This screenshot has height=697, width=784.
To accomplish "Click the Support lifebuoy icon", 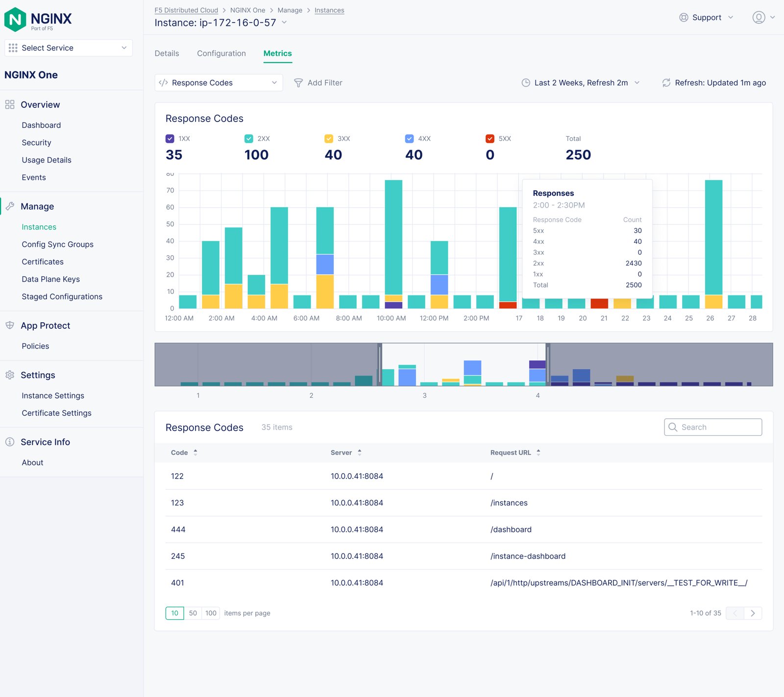I will [x=684, y=18].
